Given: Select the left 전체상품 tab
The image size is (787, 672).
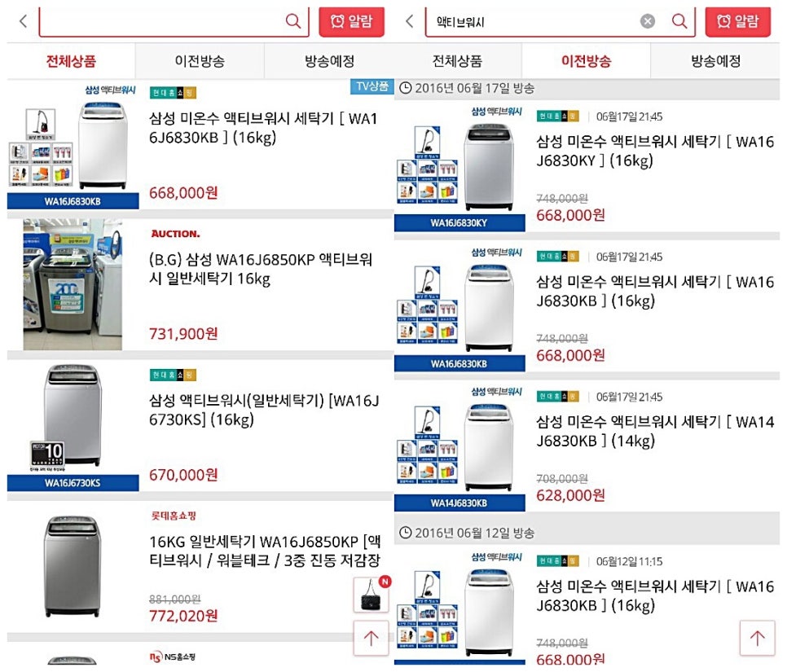Looking at the screenshot, I should 71,61.
